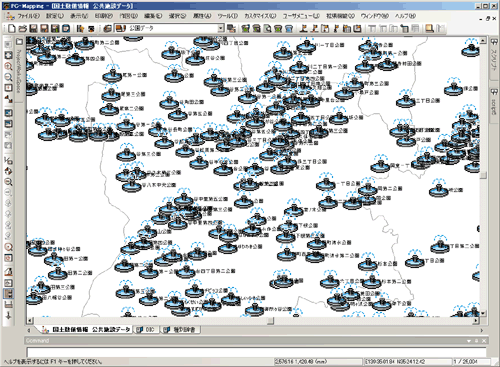
Task: Click the search magnifier icon in top toolbar
Action: 267,28
